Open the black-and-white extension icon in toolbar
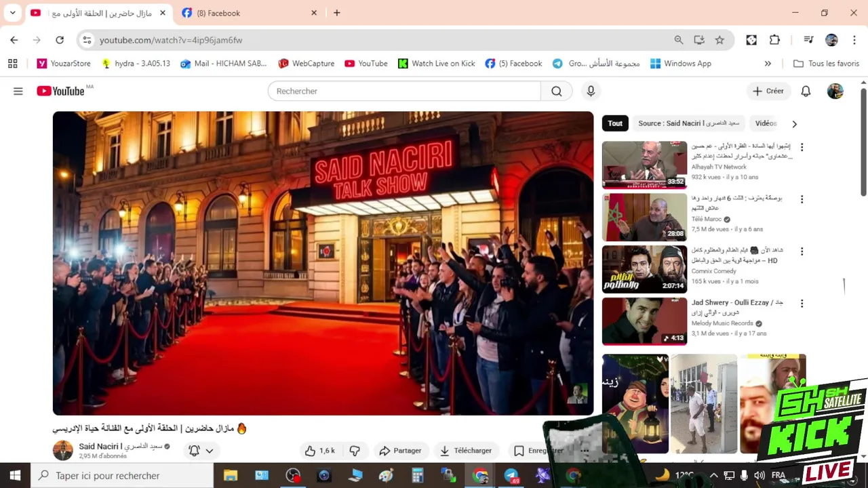 click(x=751, y=40)
